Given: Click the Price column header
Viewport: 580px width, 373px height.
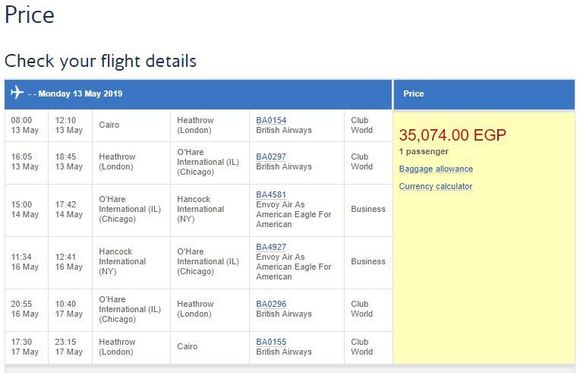Looking at the screenshot, I should (x=414, y=94).
